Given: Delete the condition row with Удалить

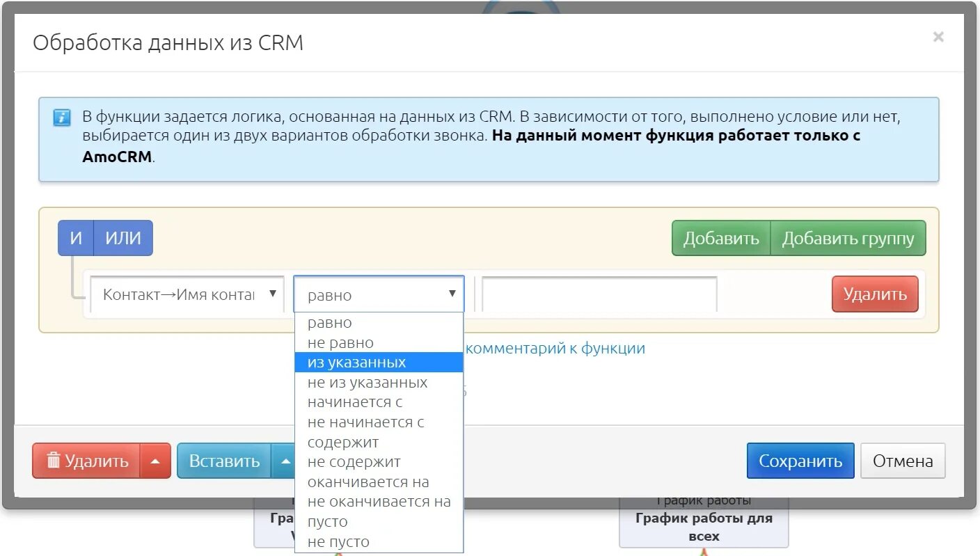Looking at the screenshot, I should pyautogui.click(x=875, y=294).
